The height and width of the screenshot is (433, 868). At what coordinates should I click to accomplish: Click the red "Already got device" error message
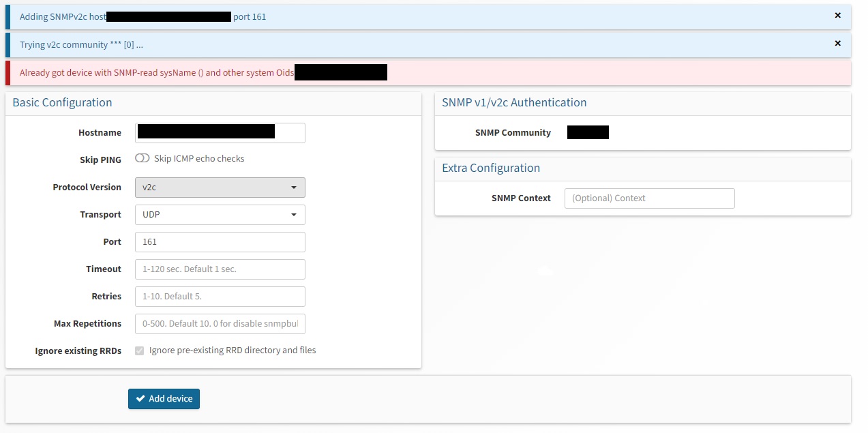[x=157, y=73]
